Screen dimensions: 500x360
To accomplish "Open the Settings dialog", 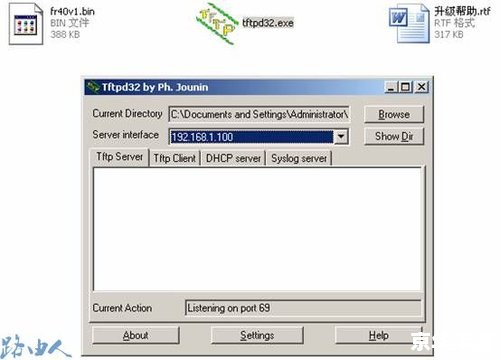I will click(257, 335).
